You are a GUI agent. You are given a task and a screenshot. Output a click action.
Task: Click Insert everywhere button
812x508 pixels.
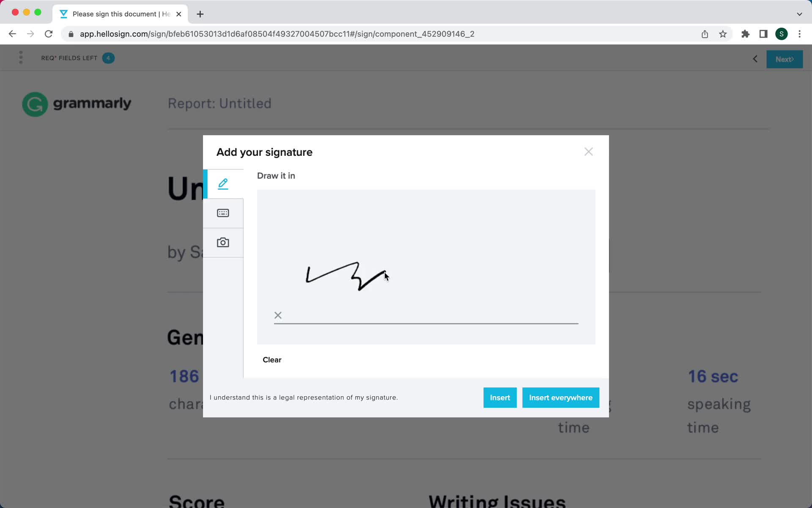point(561,398)
